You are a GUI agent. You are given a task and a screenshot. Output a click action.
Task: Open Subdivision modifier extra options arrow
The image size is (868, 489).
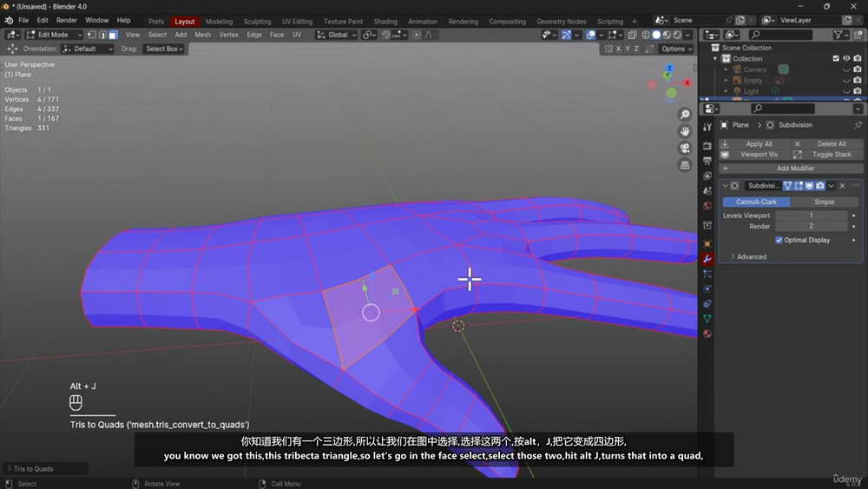click(831, 186)
